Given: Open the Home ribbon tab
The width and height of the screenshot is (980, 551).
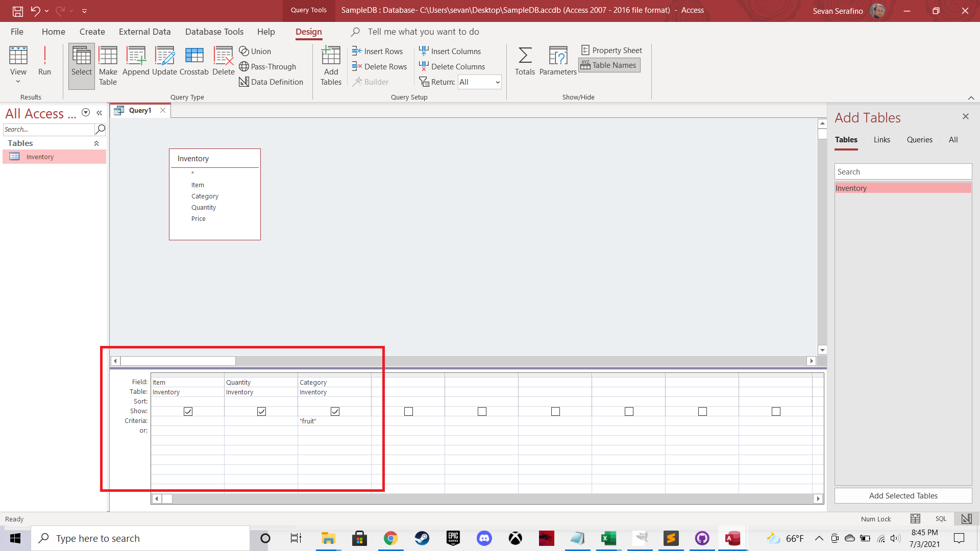Looking at the screenshot, I should [x=54, y=32].
